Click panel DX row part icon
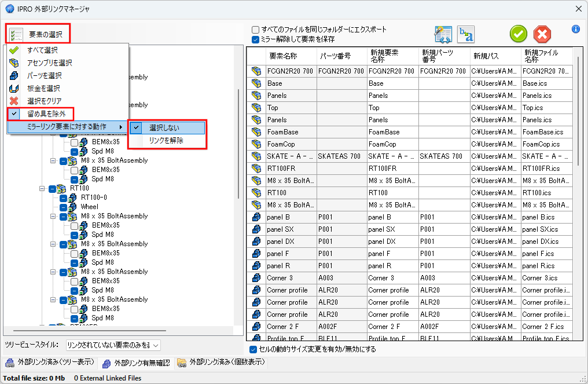 (x=256, y=242)
